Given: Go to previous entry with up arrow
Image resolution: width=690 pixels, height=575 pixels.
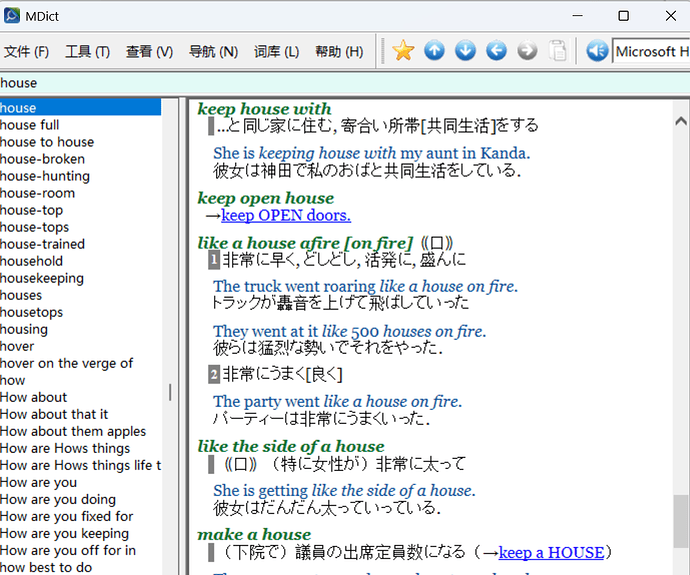Looking at the screenshot, I should (x=434, y=51).
